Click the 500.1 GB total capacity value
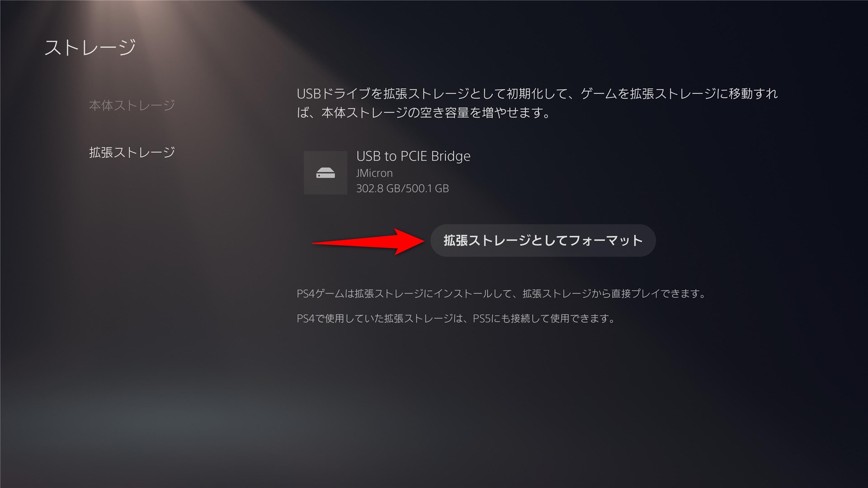Screen dimensions: 868x488 (426, 188)
